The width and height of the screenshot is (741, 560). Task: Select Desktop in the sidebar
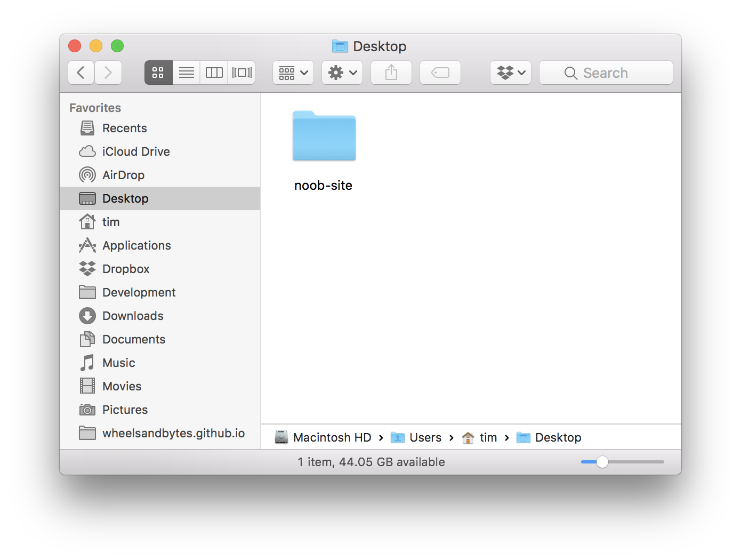pos(125,198)
